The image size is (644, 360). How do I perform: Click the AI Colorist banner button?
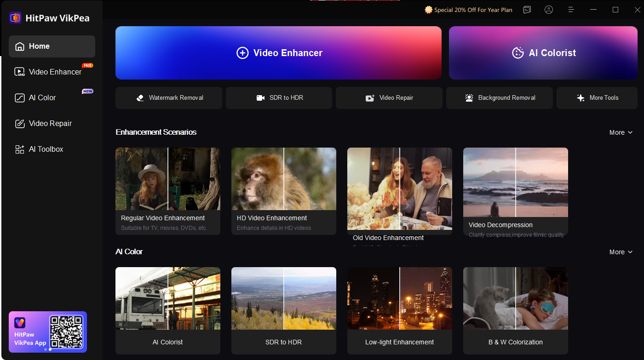[543, 53]
